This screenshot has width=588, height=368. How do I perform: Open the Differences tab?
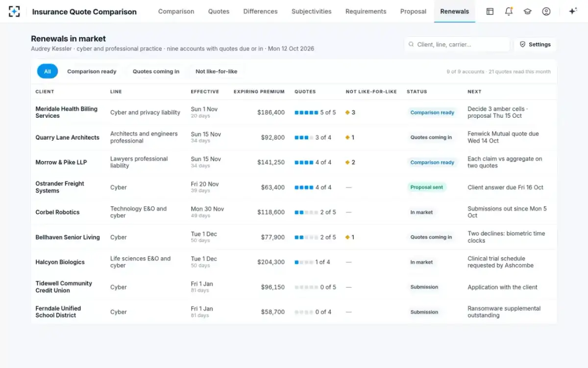click(x=260, y=11)
